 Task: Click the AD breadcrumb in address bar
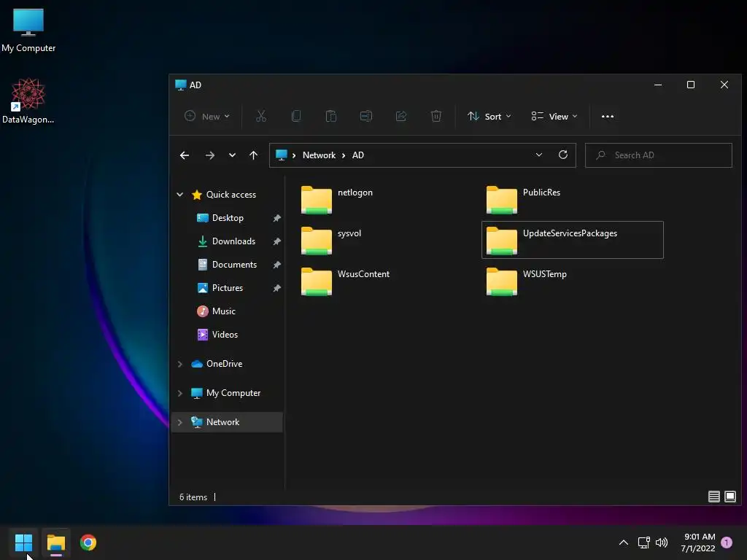click(x=357, y=155)
